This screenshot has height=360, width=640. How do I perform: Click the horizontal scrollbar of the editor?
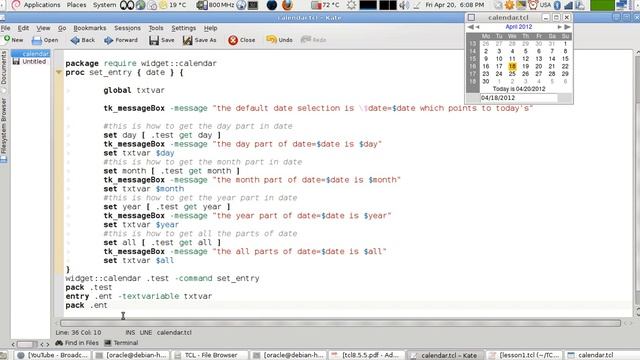[341, 323]
